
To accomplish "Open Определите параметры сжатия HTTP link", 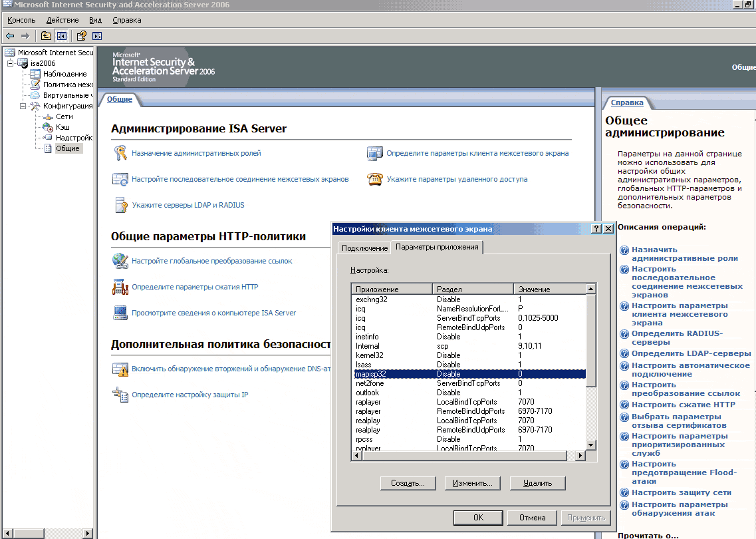I will pyautogui.click(x=195, y=287).
